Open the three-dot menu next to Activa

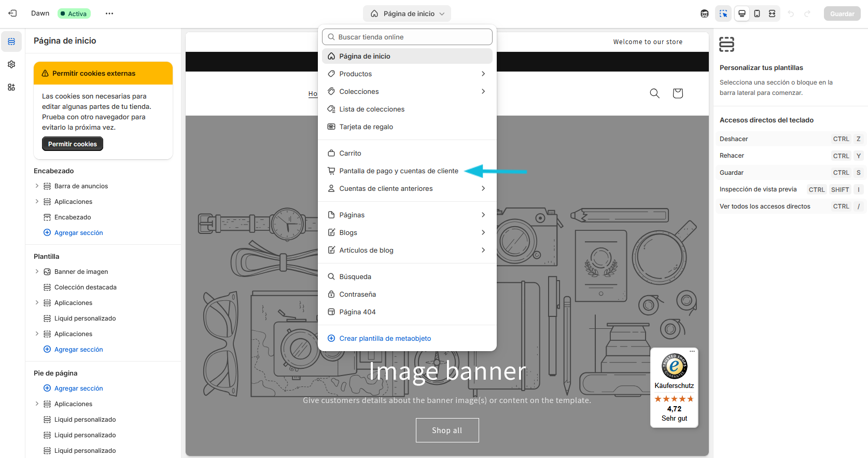(109, 13)
